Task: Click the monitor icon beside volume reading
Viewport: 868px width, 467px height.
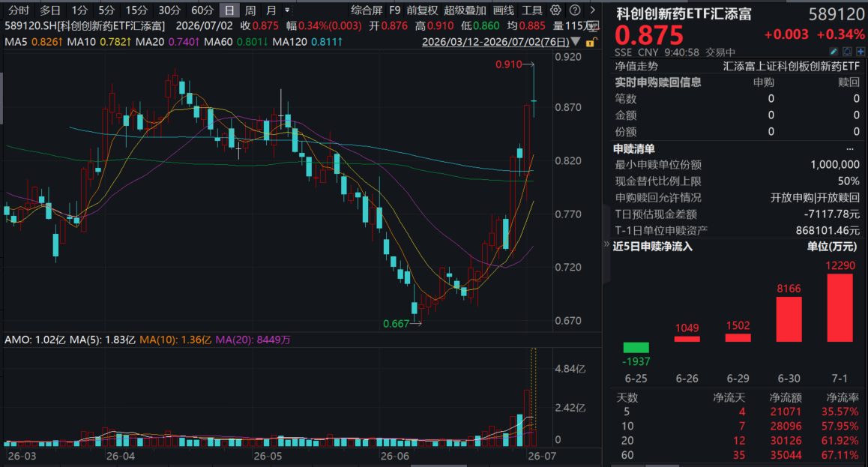Action: (594, 26)
